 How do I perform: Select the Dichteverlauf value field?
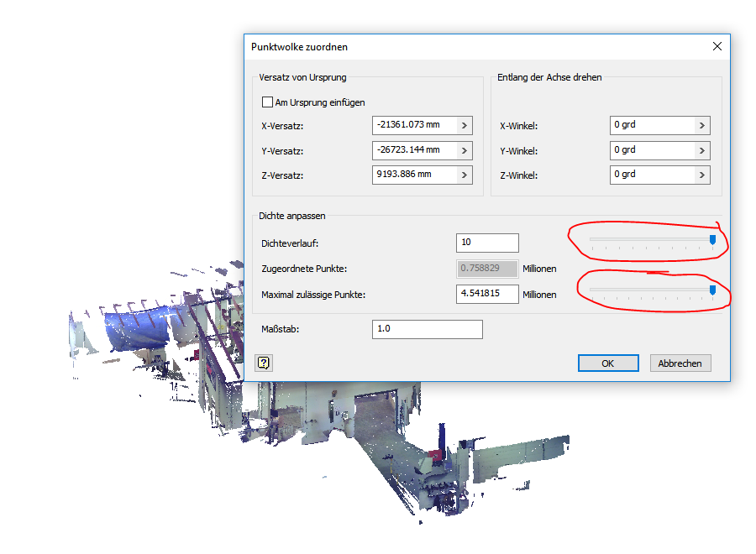click(x=487, y=243)
